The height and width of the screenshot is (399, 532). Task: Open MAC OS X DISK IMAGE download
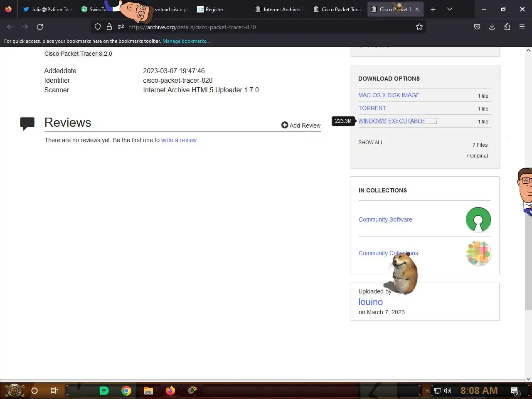pyautogui.click(x=389, y=95)
